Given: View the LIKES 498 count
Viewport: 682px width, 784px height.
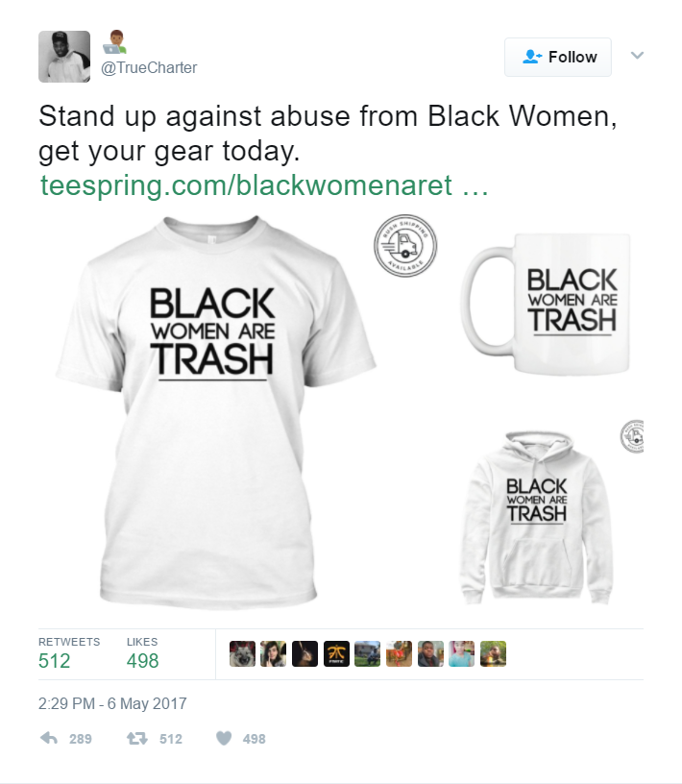Looking at the screenshot, I should (142, 654).
